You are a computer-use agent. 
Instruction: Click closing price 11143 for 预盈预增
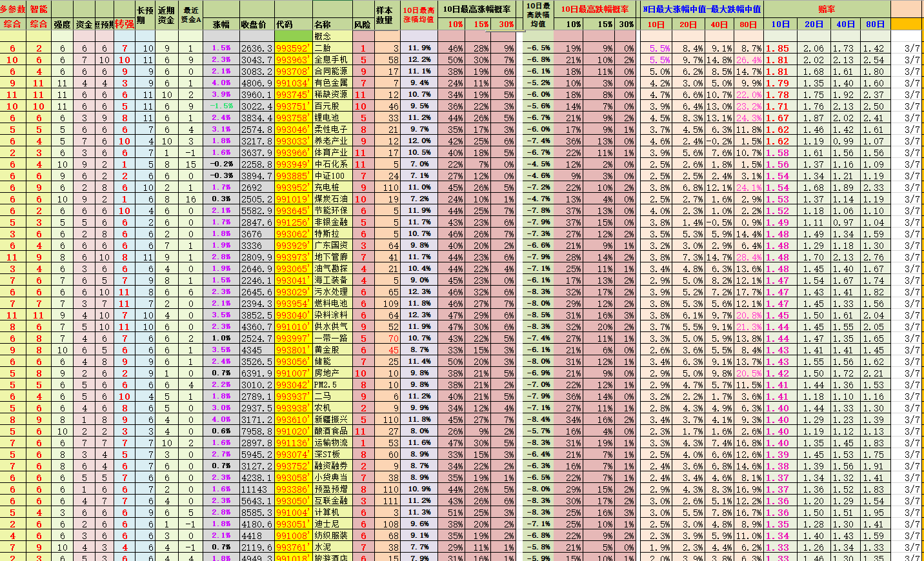(257, 489)
